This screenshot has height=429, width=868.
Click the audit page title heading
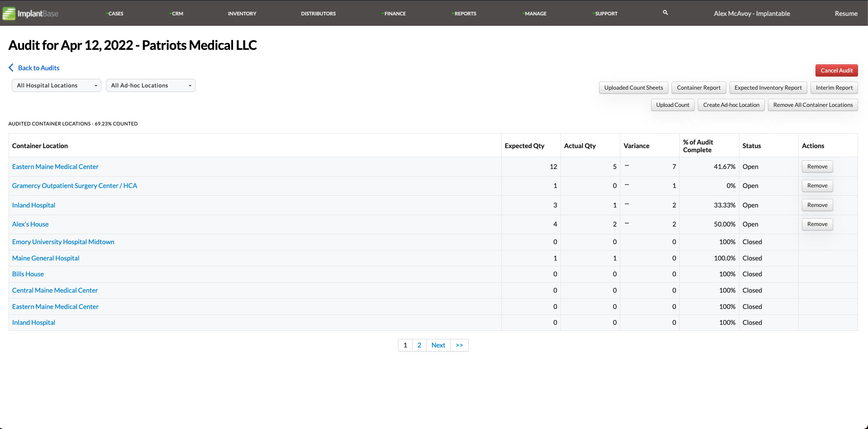(x=133, y=45)
